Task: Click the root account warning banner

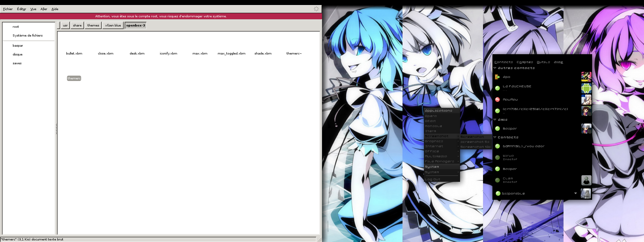Action: click(161, 16)
